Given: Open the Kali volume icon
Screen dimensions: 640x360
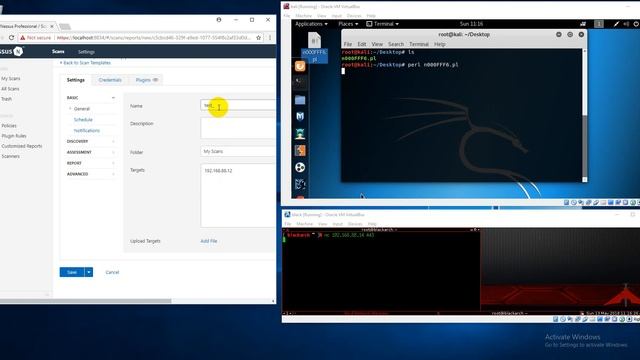Looking at the screenshot, I should click(626, 24).
